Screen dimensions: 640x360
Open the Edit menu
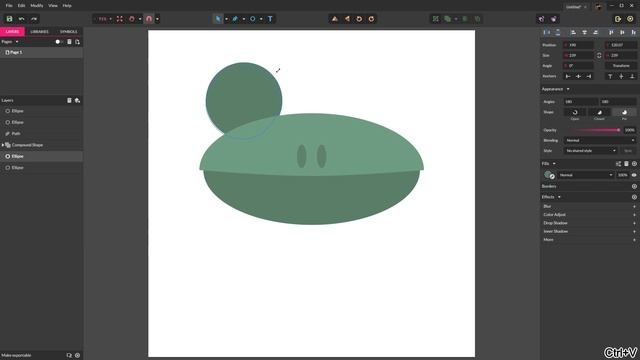coord(21,6)
